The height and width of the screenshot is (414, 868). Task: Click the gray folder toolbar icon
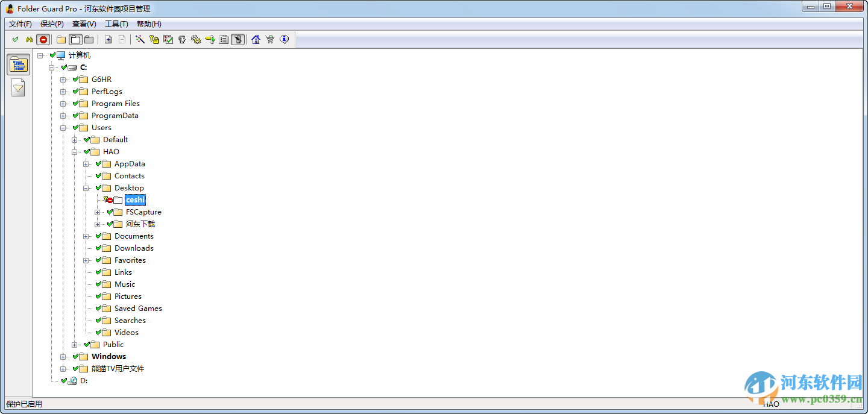[x=89, y=40]
